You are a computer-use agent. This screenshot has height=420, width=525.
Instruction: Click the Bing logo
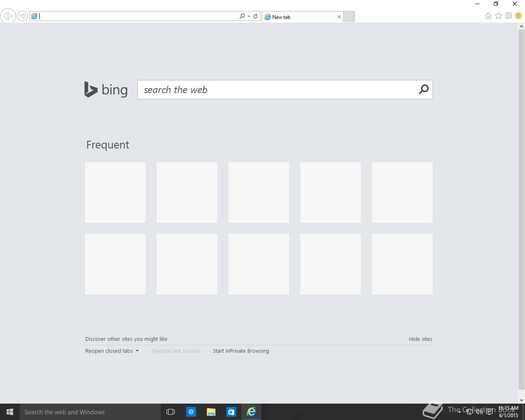(106, 89)
